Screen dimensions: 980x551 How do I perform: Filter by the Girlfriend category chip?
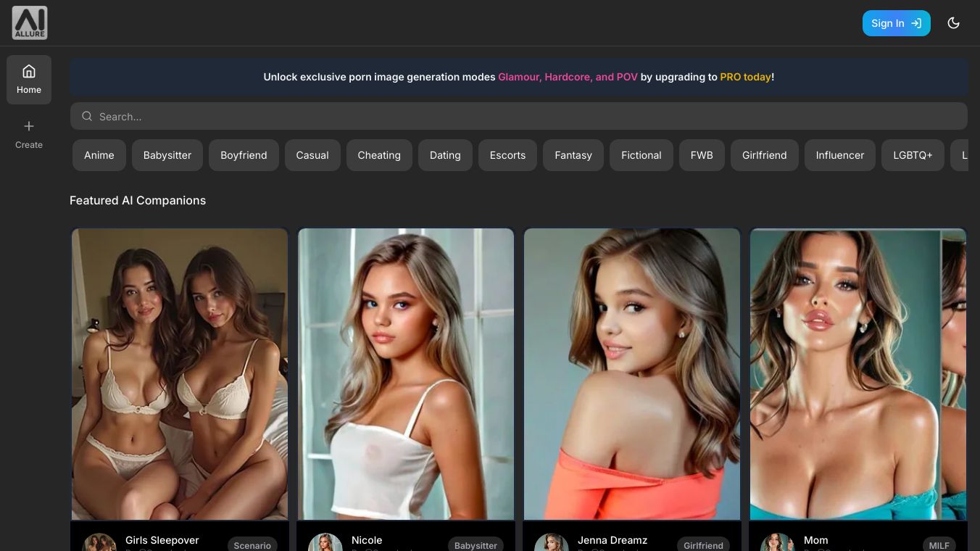[765, 155]
